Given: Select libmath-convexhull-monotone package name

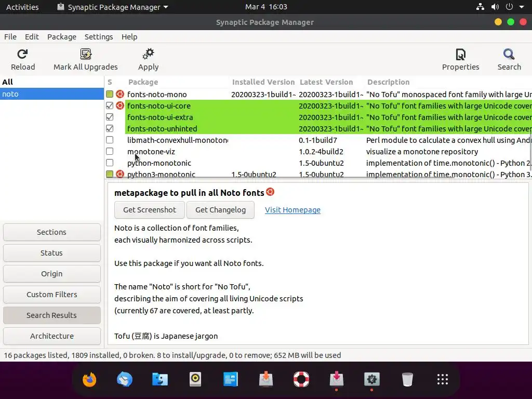Looking at the screenshot, I should tap(178, 140).
